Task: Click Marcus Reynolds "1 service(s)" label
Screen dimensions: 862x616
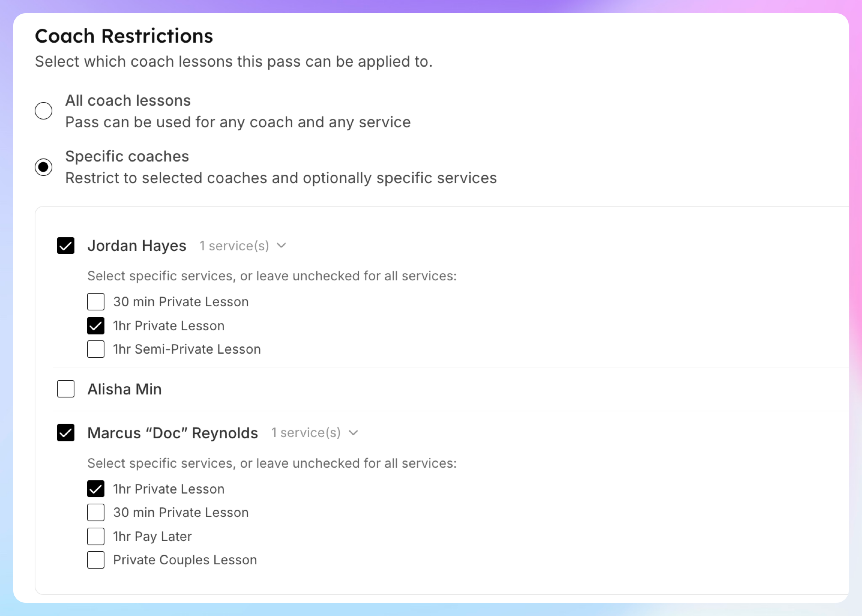Action: pyautogui.click(x=306, y=433)
